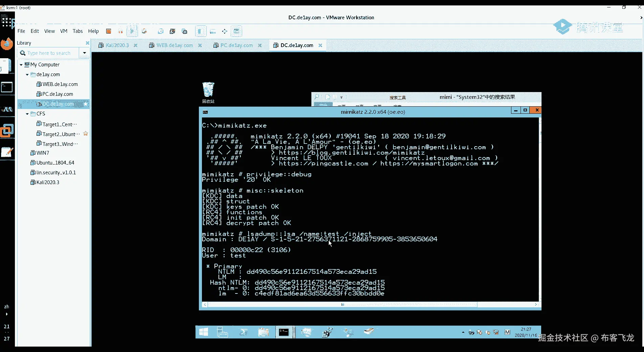Image resolution: width=644 pixels, height=352 pixels.
Task: Click the guest taskbar clock showing 21:27
Action: (x=526, y=332)
